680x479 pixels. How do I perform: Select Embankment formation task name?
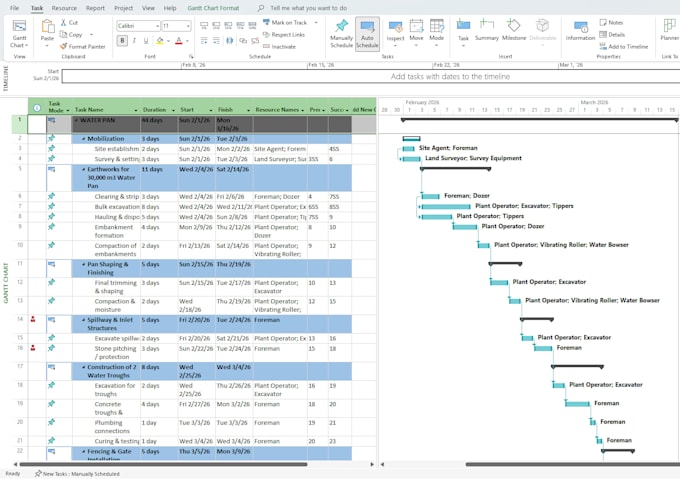coord(106,231)
